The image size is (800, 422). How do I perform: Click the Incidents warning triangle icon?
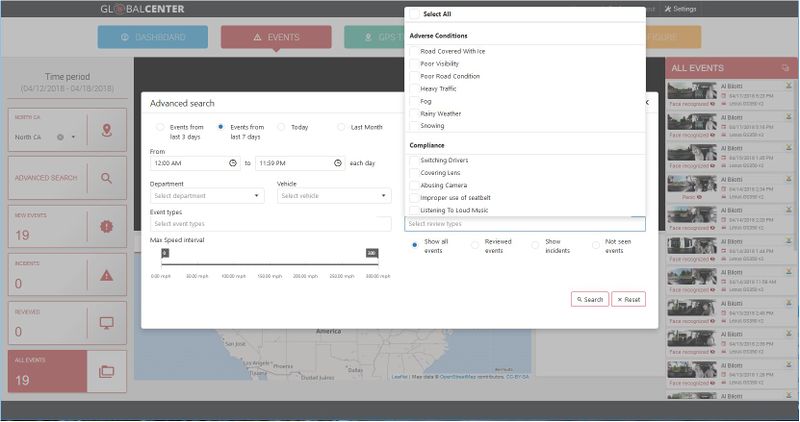[107, 275]
